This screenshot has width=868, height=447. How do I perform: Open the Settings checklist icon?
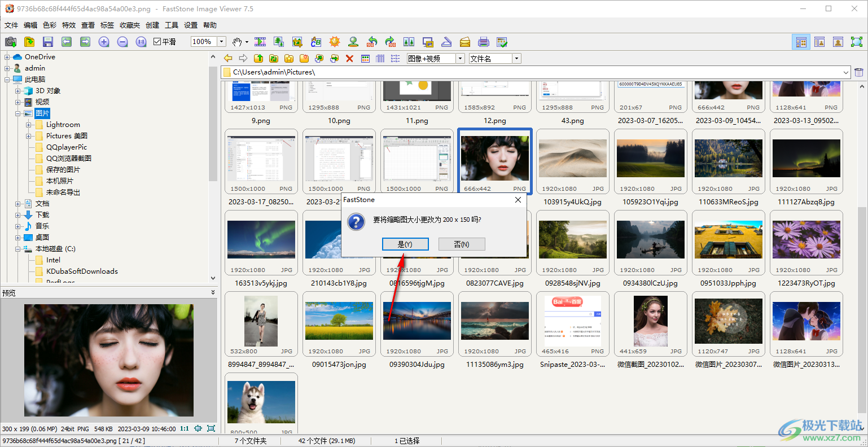click(x=502, y=42)
